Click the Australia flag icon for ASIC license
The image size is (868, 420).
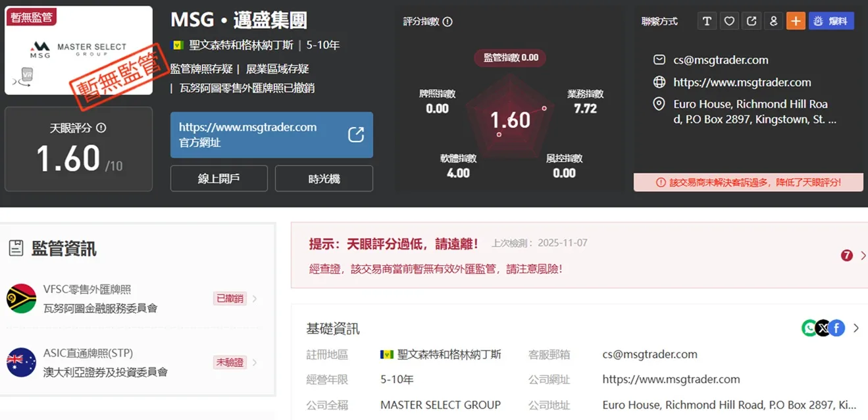[21, 362]
